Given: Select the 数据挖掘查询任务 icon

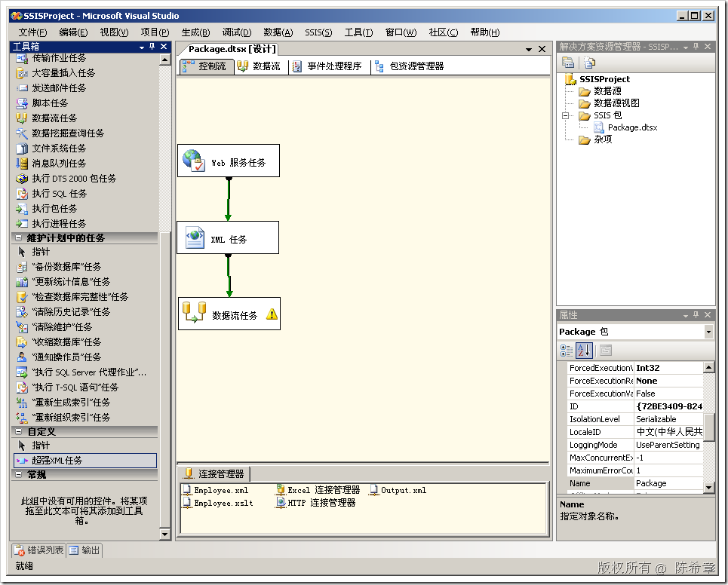Looking at the screenshot, I should tap(22, 133).
